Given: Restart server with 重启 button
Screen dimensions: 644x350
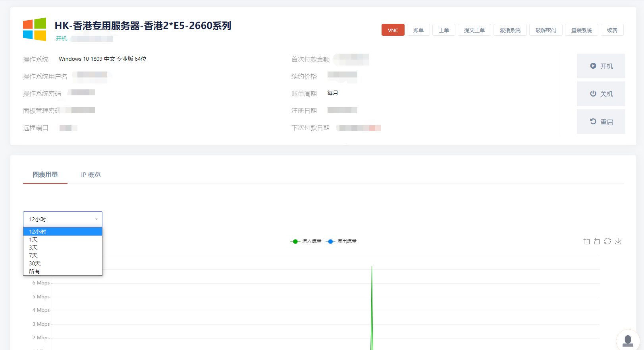Looking at the screenshot, I should [601, 122].
